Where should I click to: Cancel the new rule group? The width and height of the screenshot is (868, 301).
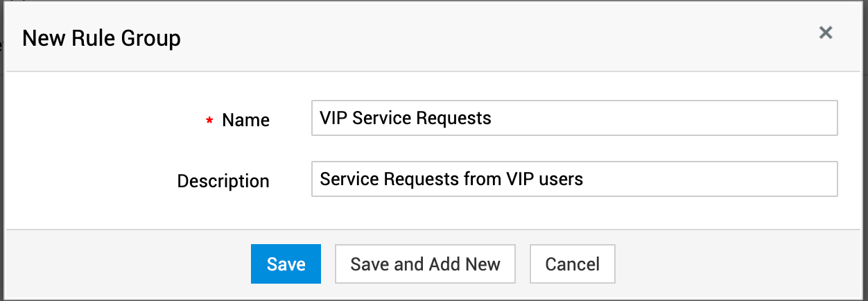pyautogui.click(x=572, y=264)
